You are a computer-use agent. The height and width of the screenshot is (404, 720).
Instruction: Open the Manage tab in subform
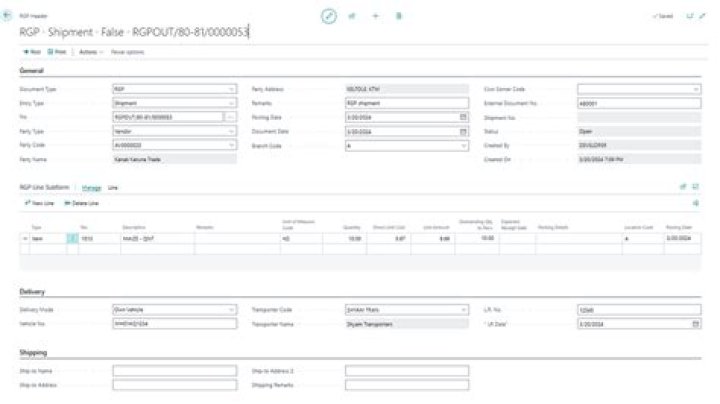91,188
